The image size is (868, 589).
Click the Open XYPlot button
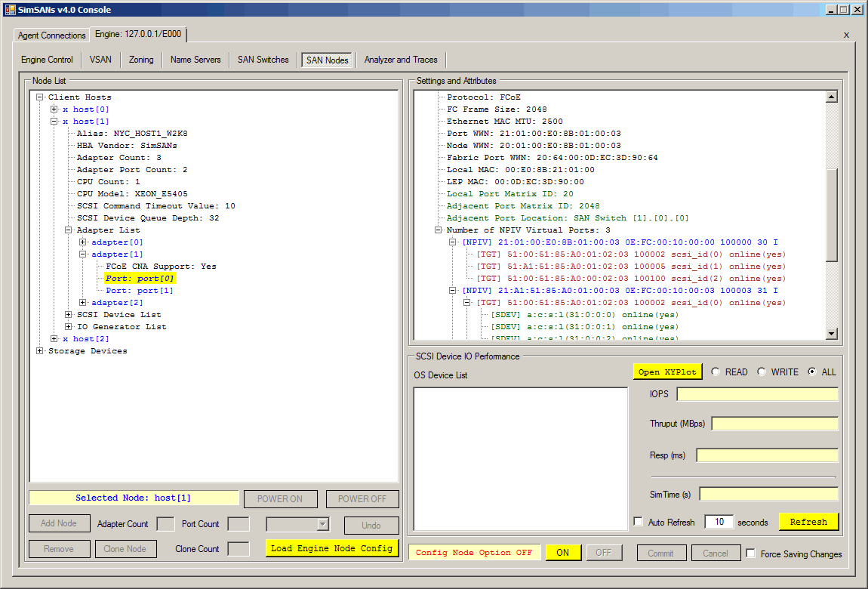click(666, 372)
